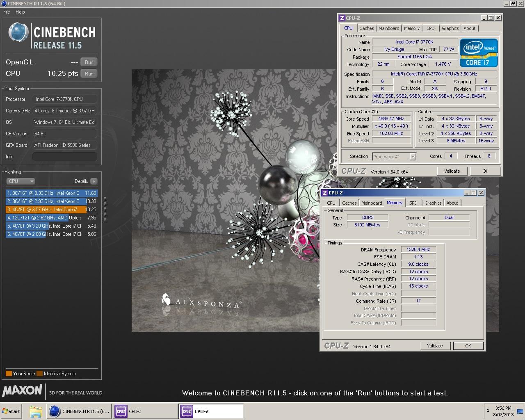Click the DRAM Frequency 1326.4 MHz value

coord(418,249)
